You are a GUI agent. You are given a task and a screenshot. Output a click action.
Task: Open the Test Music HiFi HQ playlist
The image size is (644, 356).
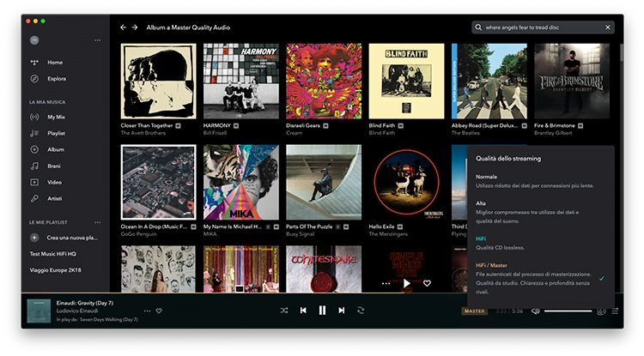pos(53,254)
